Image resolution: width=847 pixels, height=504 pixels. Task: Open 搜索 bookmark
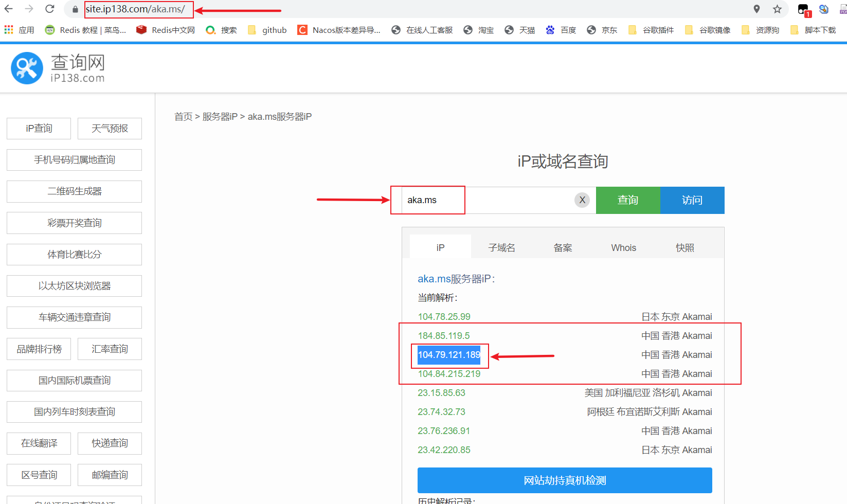(221, 30)
